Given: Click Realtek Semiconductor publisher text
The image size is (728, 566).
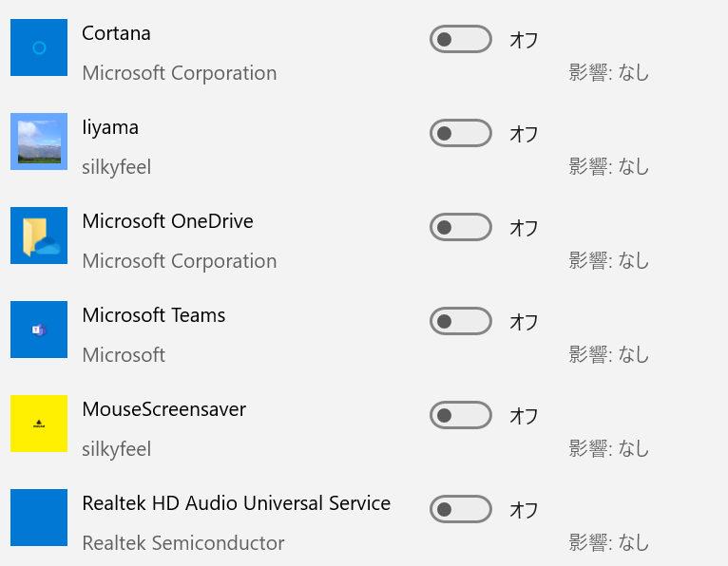Looking at the screenshot, I should [183, 543].
